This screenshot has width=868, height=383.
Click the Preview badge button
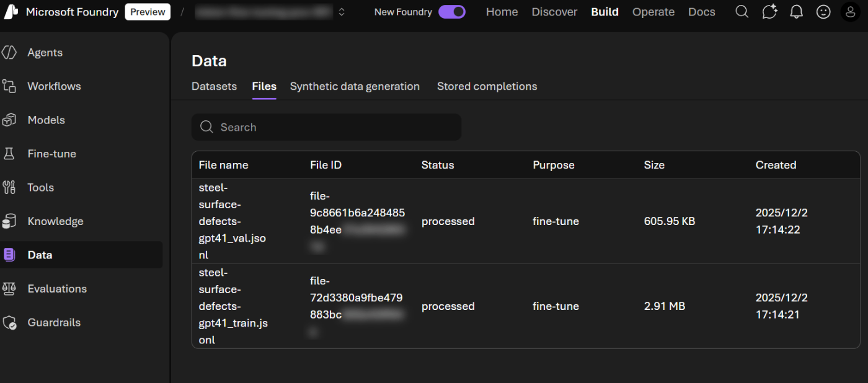click(148, 12)
